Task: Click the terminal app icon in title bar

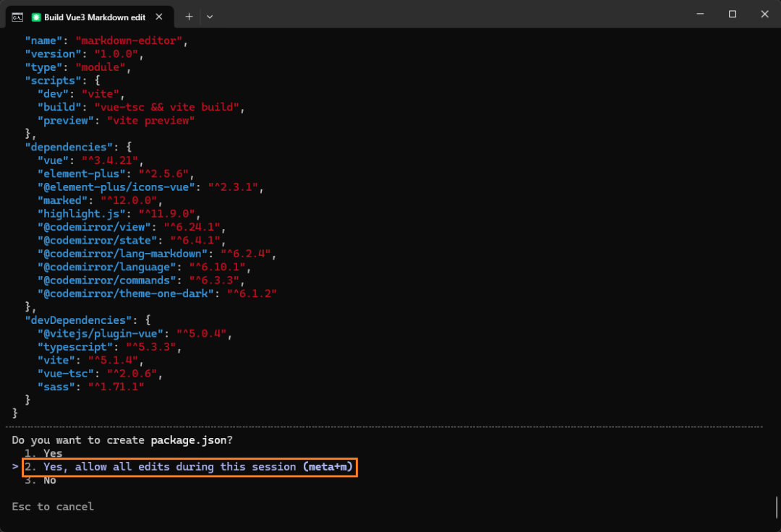Action: pyautogui.click(x=17, y=17)
